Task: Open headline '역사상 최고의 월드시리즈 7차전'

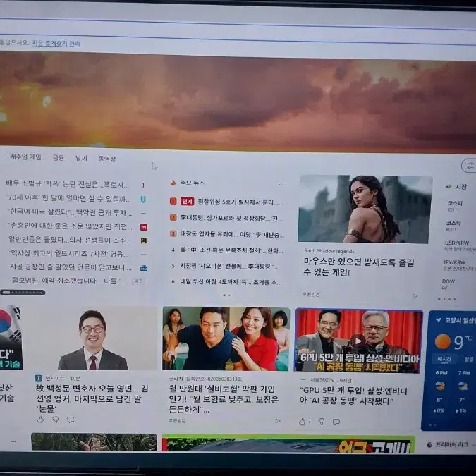Action: (x=69, y=253)
